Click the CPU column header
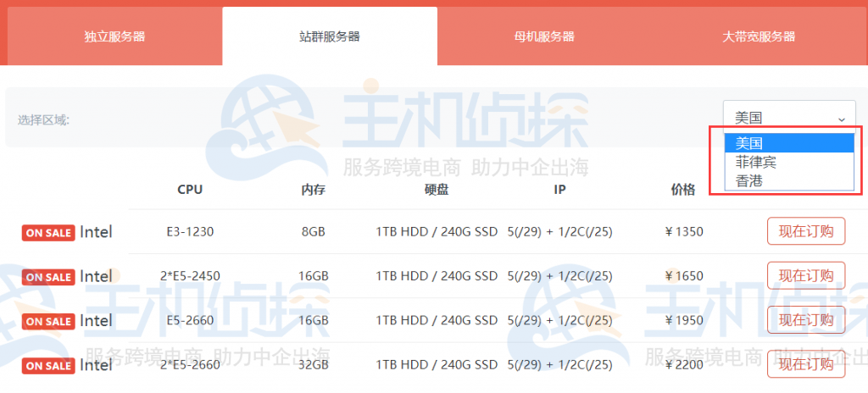 190,189
